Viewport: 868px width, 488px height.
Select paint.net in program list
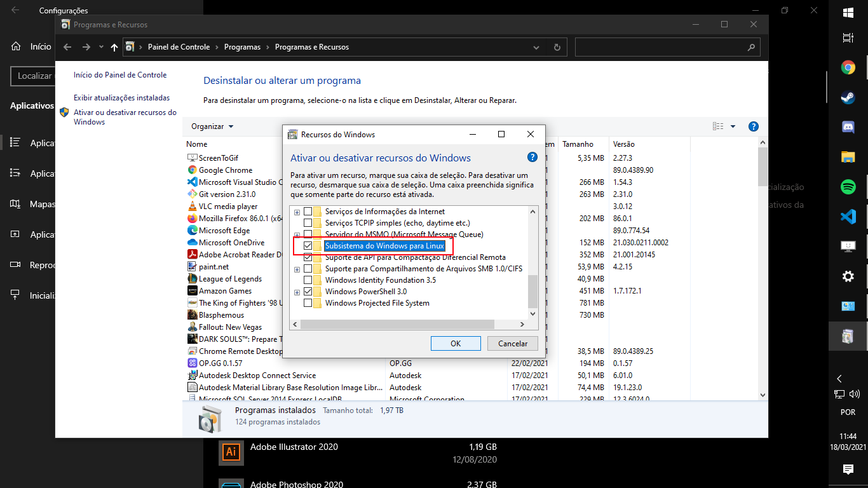214,266
